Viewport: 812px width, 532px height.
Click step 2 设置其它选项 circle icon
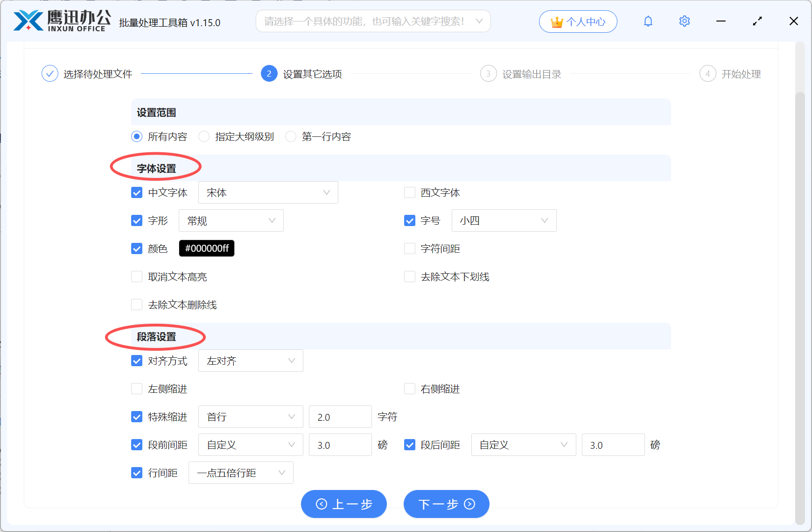pos(269,73)
